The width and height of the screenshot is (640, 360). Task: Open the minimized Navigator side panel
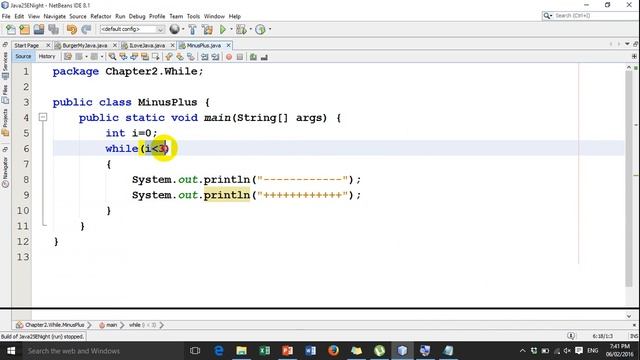tap(5, 172)
